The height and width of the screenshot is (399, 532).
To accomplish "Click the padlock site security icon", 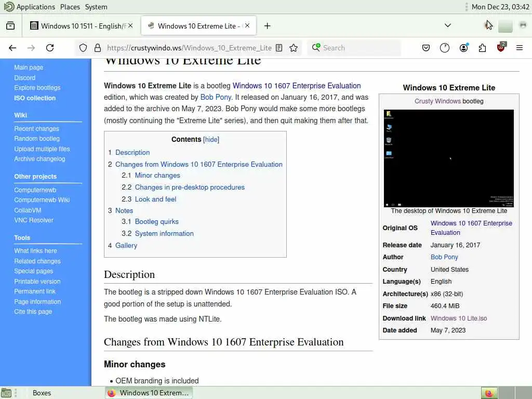I will click(x=98, y=48).
